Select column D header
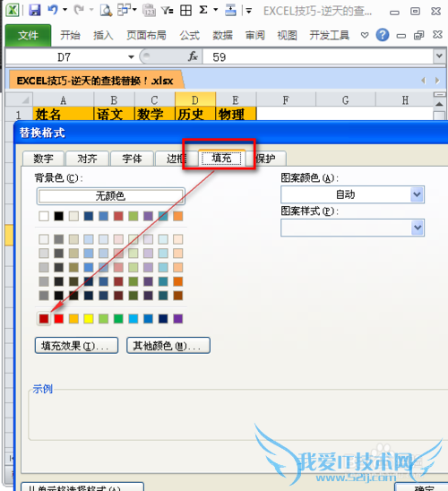Screen dimensions: 448x491 [195, 100]
